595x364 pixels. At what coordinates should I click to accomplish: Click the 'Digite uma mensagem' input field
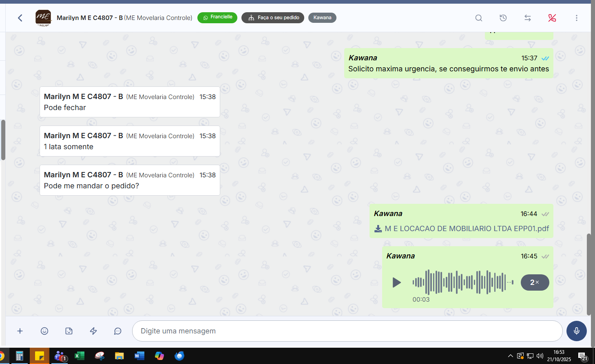click(347, 331)
